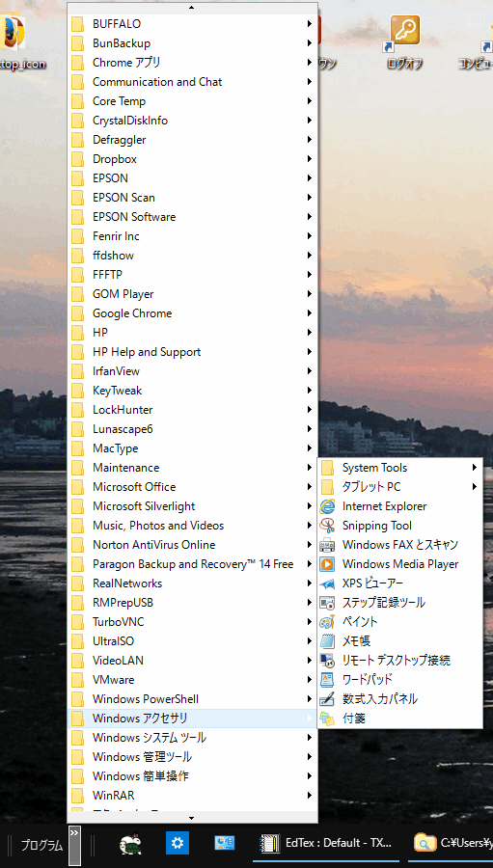This screenshot has width=493, height=868.
Task: Expand the Microsoft Office submenu arrow
Action: pyautogui.click(x=310, y=487)
